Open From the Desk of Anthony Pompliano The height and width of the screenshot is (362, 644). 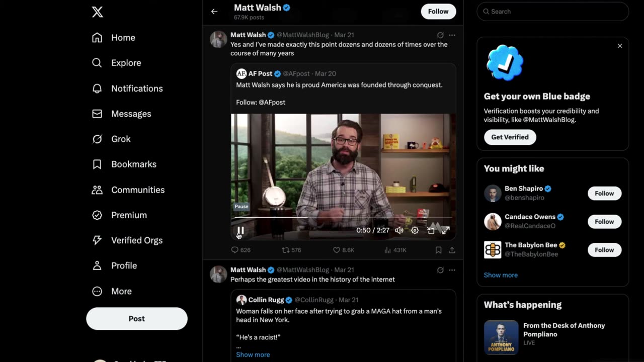[x=564, y=330]
